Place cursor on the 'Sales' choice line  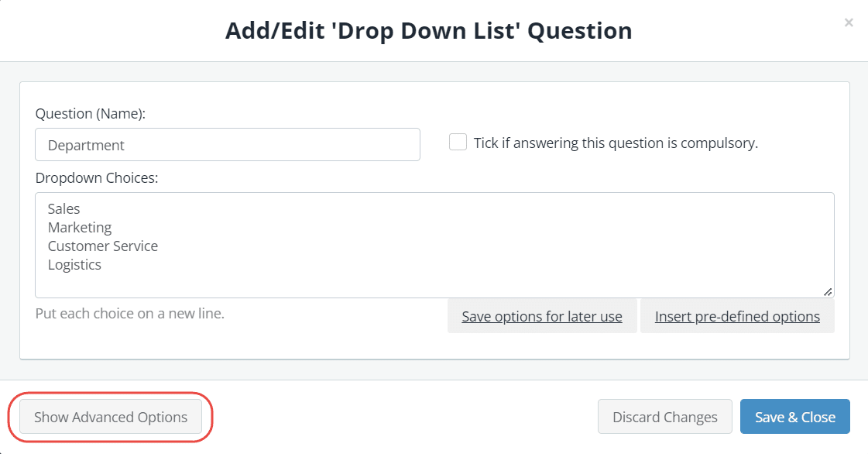pos(63,208)
